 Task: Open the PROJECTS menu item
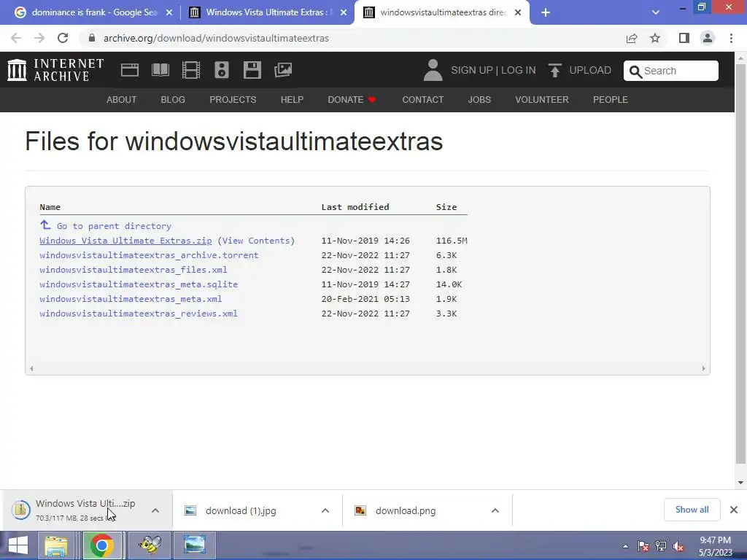pyautogui.click(x=233, y=99)
